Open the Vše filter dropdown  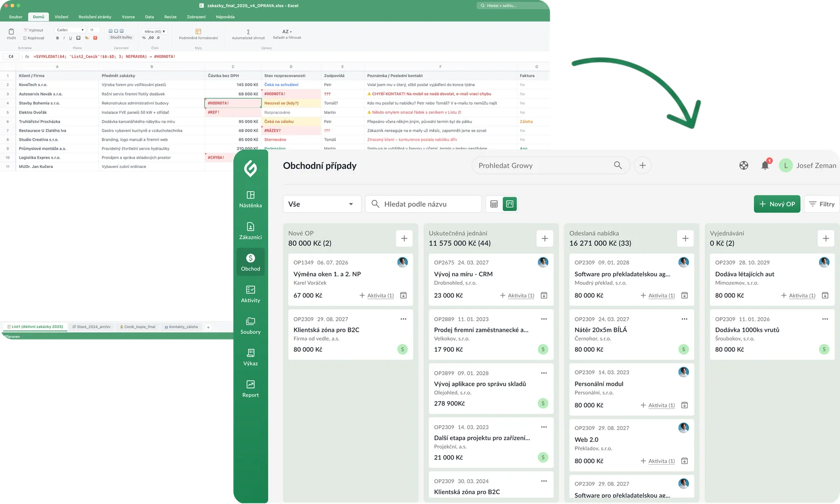point(322,204)
